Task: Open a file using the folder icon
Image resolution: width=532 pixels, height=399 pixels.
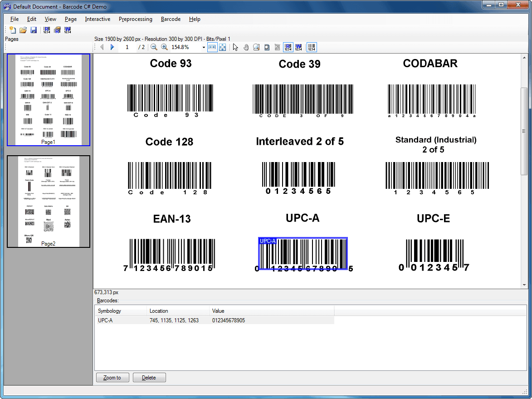Action: tap(23, 30)
